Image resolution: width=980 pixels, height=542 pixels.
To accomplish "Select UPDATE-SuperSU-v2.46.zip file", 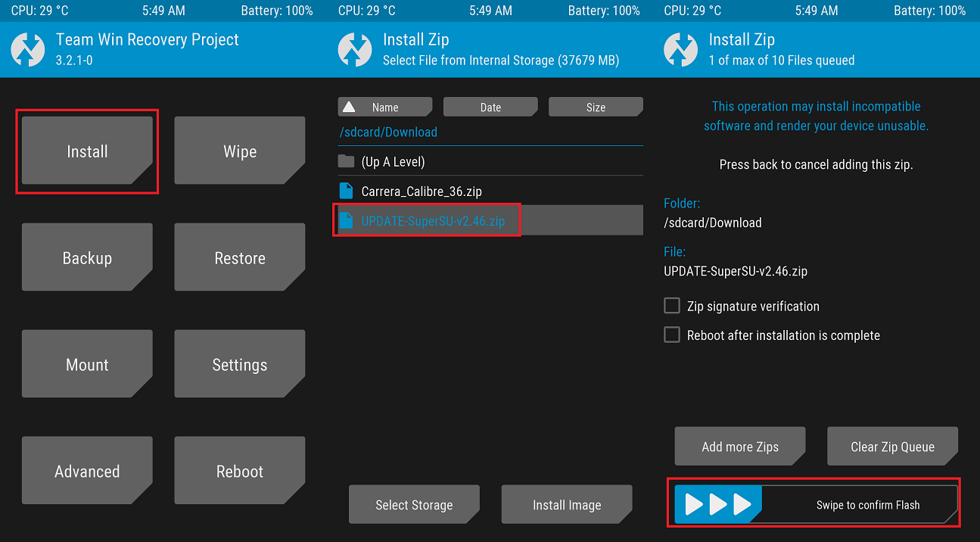I will (490, 220).
